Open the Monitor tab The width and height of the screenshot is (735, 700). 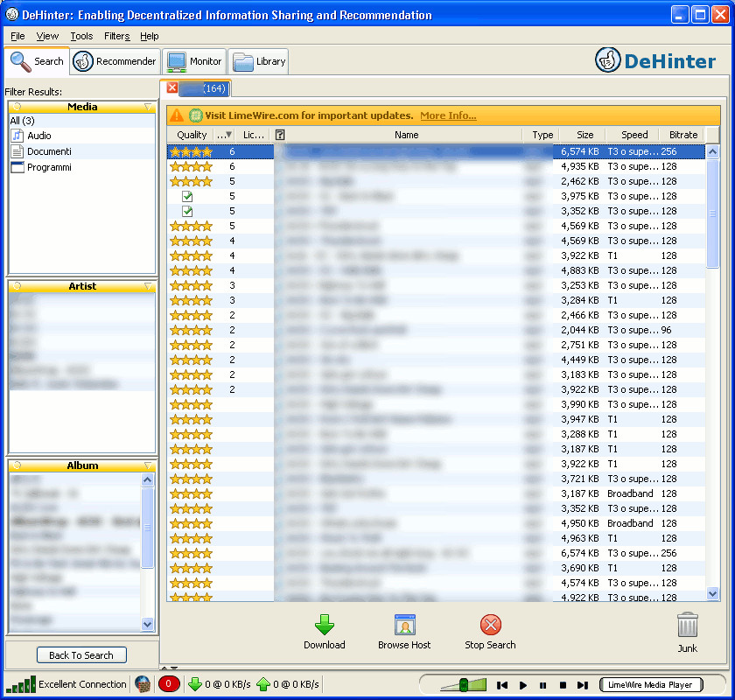pos(194,61)
